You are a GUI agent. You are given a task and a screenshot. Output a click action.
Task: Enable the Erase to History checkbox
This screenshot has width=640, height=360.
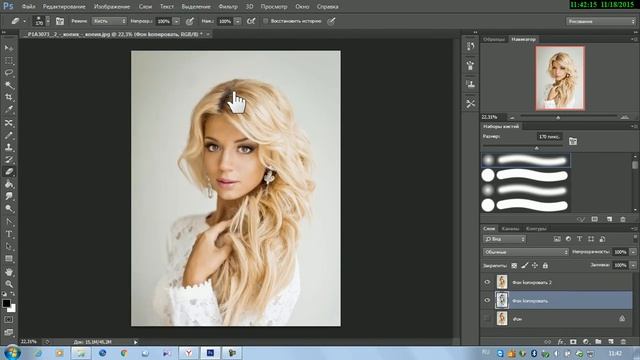pos(265,21)
